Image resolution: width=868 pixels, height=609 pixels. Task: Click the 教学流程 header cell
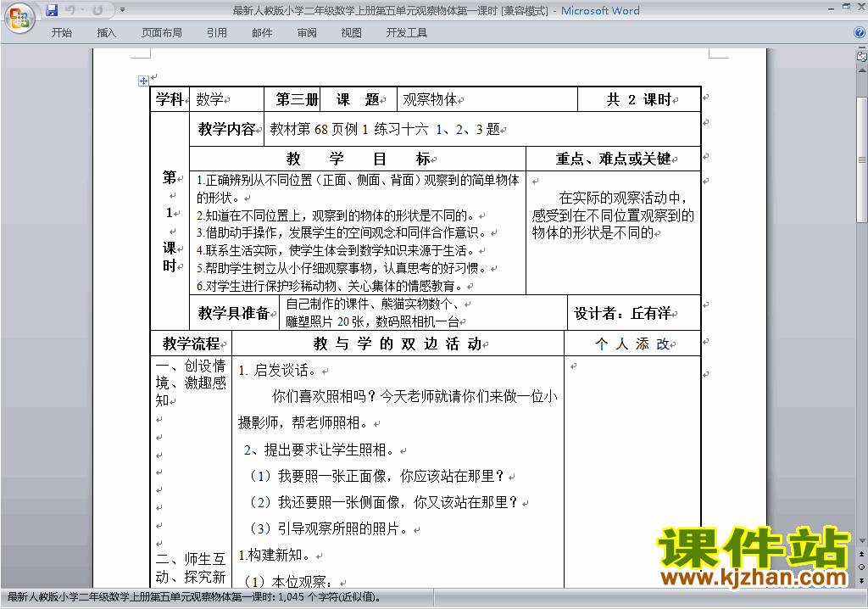point(191,344)
